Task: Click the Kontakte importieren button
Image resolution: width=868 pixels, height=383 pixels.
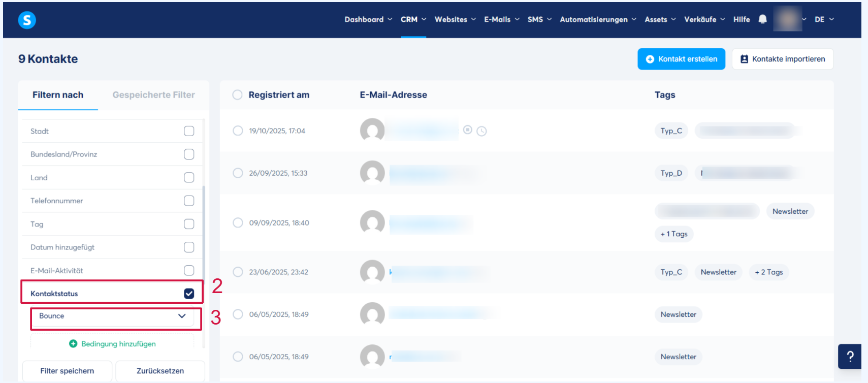Action: [783, 59]
